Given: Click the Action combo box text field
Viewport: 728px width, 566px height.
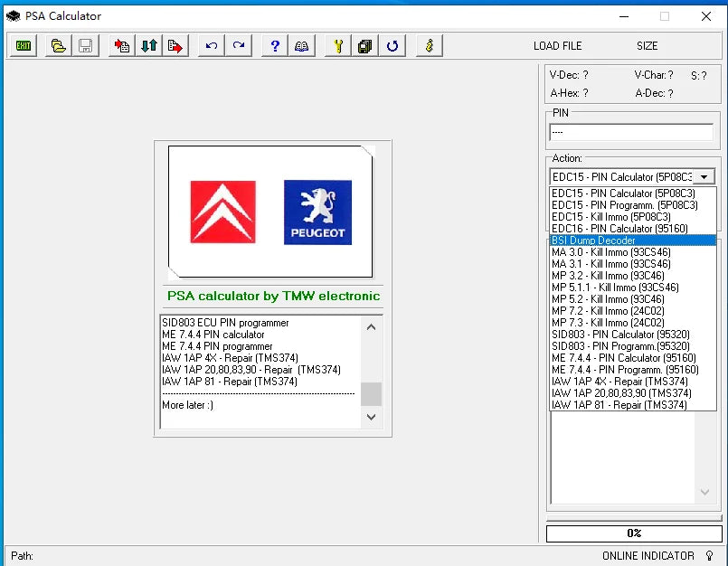Looking at the screenshot, I should 622,177.
